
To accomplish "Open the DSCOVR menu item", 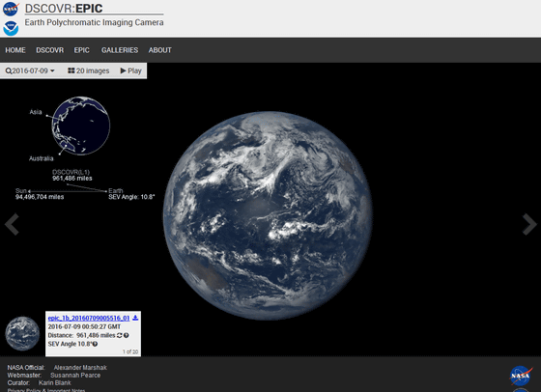I will 49,50.
